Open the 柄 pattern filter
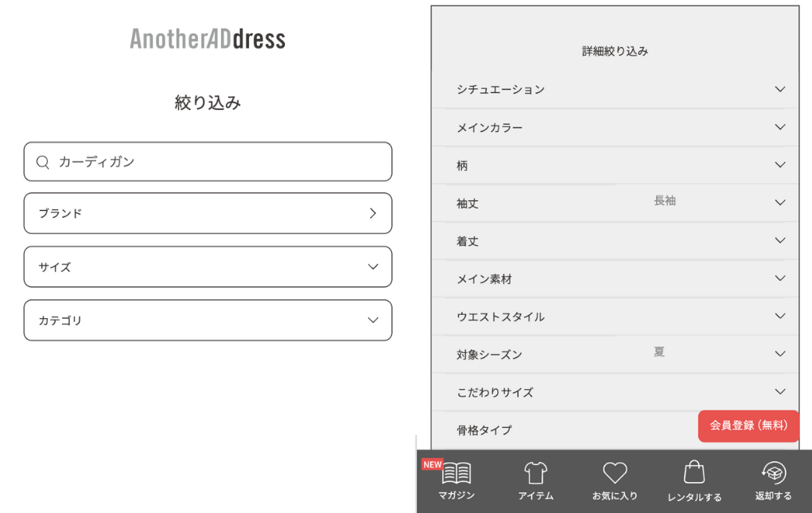Image resolution: width=812 pixels, height=513 pixels. tap(779, 165)
